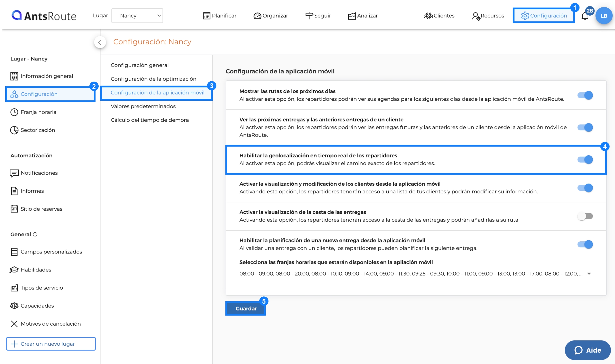The height and width of the screenshot is (364, 615).
Task: Open the Seguir menu
Action: pos(318,16)
